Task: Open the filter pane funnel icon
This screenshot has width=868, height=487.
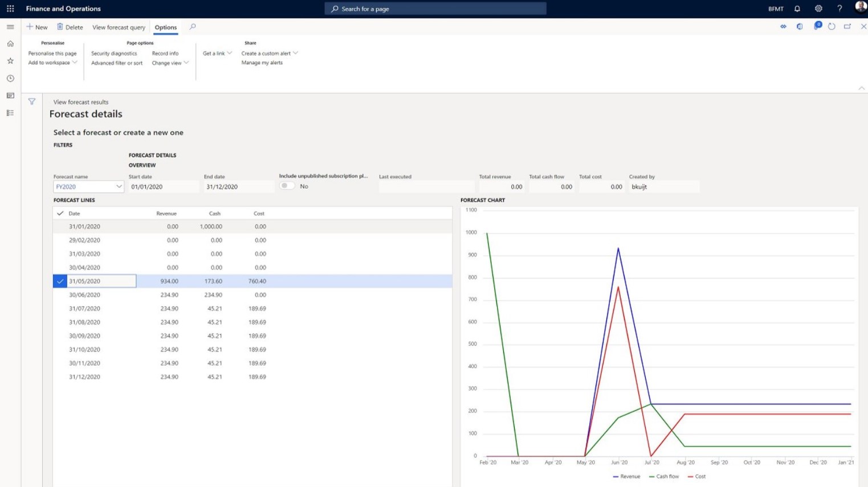Action: point(32,101)
